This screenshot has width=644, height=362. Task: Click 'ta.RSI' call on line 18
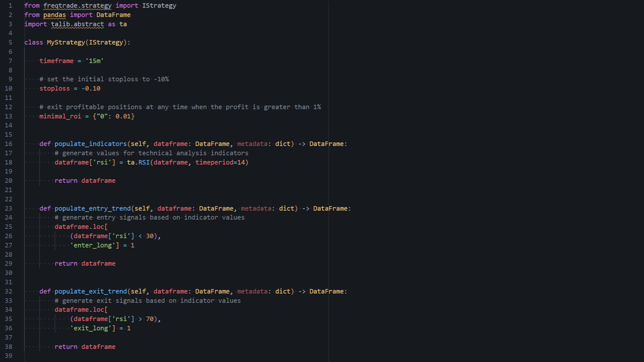point(138,162)
